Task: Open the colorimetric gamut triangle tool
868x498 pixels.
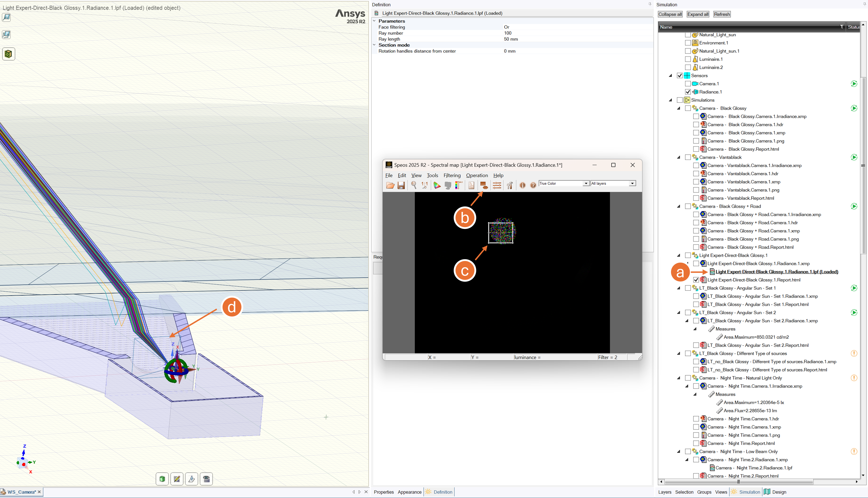Action: pos(437,185)
